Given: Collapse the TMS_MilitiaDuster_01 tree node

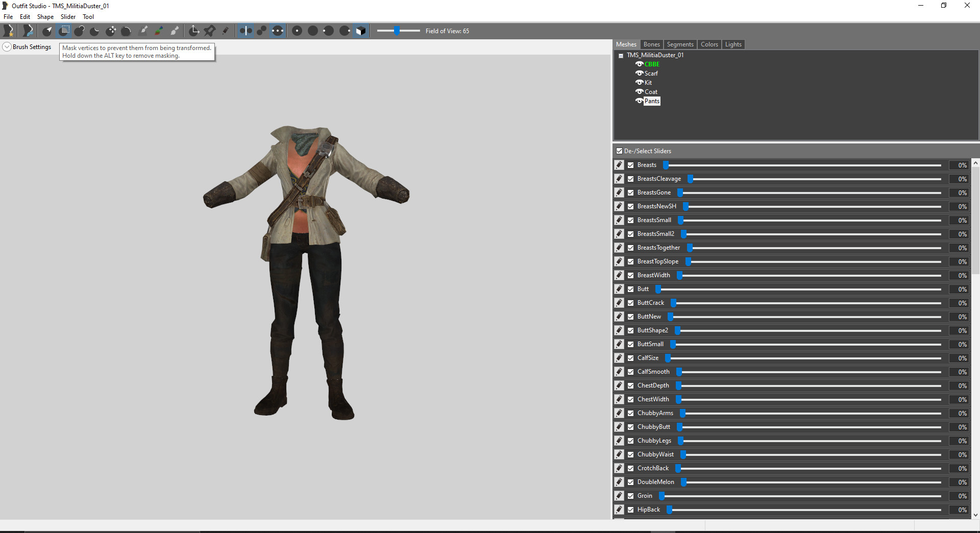Looking at the screenshot, I should pyautogui.click(x=621, y=56).
